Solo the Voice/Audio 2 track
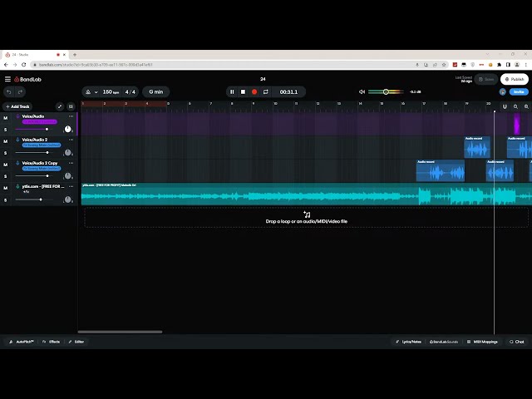 (6, 153)
